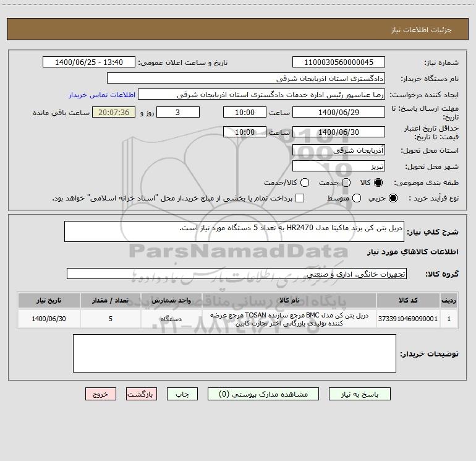This screenshot has width=476, height=461.
Task: Click the response deadline time 10:00 field
Action: click(x=245, y=113)
